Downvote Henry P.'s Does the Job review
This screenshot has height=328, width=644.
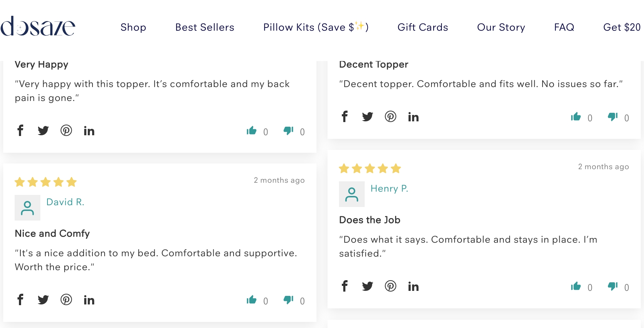[613, 286]
